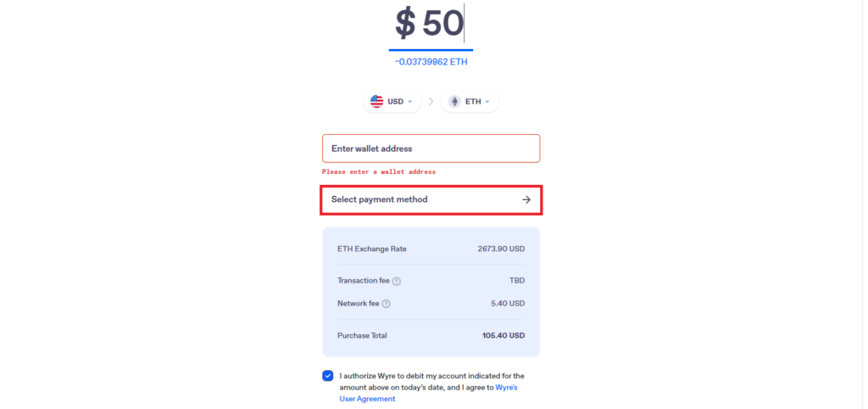Click the Network fee help icon
This screenshot has width=868, height=409.
tap(387, 304)
